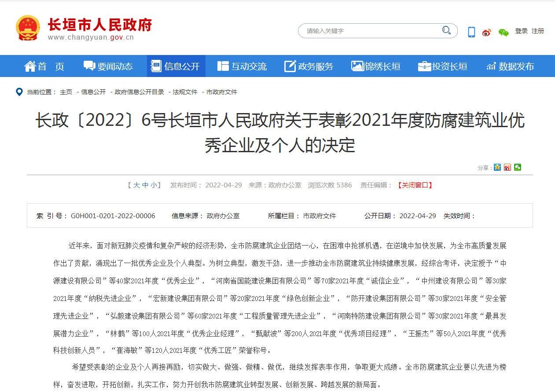
Task: Click the 发布时间 2022-04-29 text
Action: pos(206,185)
